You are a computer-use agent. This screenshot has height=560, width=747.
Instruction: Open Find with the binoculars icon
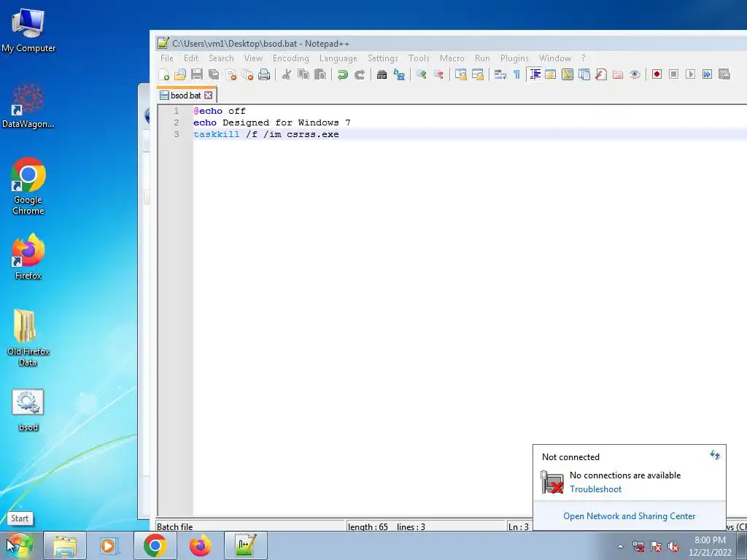[382, 74]
